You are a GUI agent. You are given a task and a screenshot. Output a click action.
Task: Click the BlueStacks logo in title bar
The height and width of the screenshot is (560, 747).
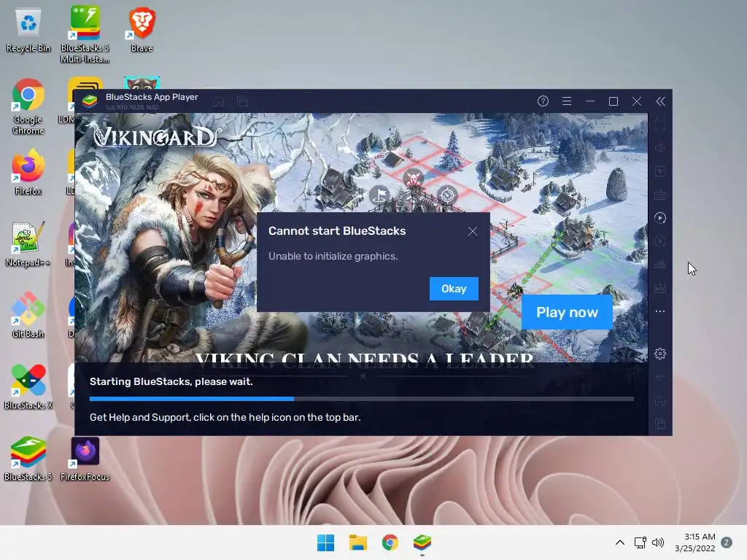click(90, 101)
